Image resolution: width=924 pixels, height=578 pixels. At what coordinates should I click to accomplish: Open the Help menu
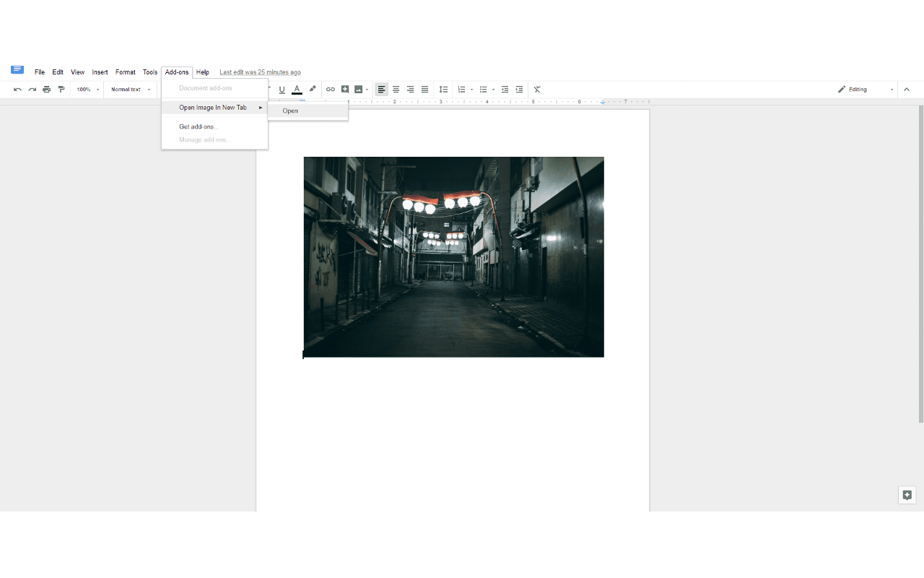point(202,72)
